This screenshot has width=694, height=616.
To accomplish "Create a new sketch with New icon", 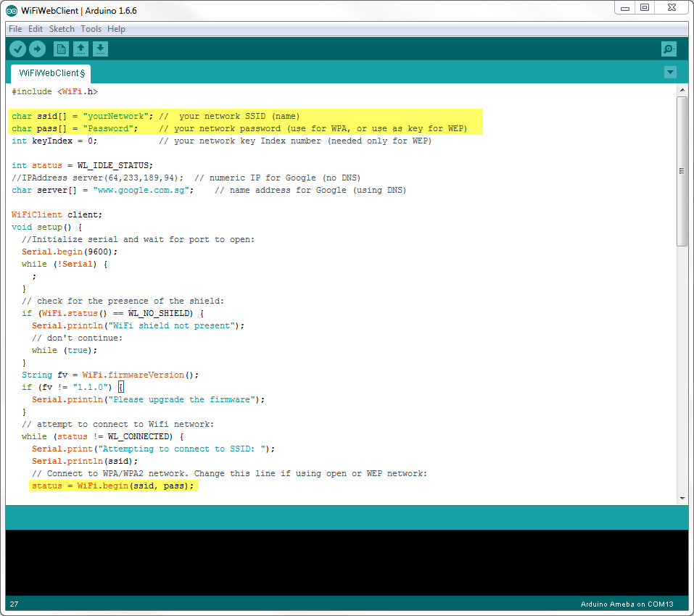I will (62, 49).
